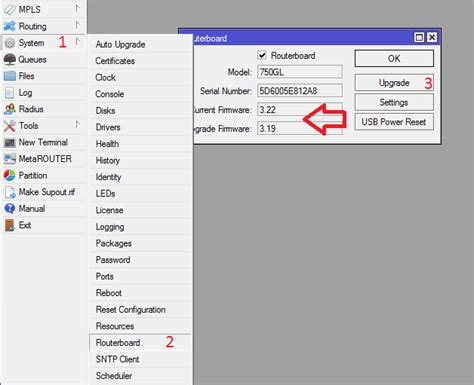Click the New Terminal screen icon

coord(10,142)
